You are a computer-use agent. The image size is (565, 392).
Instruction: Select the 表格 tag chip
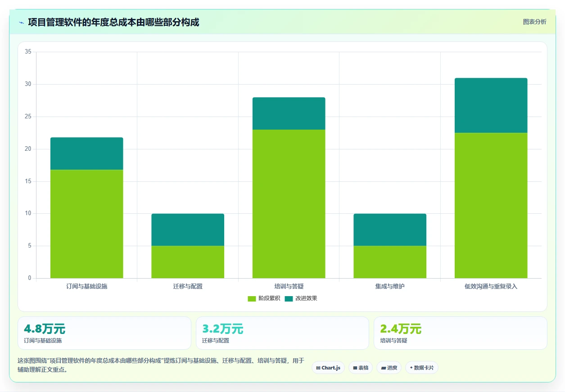[x=361, y=368]
